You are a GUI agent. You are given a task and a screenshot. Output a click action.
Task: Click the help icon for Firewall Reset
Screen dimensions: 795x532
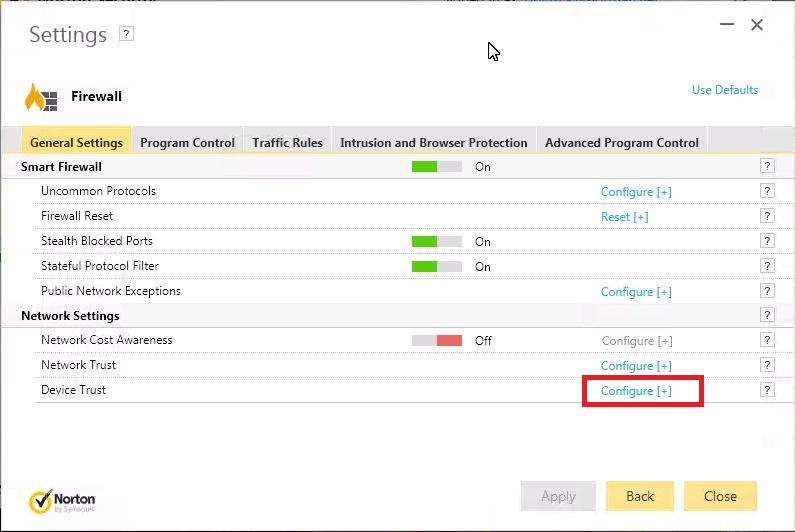click(x=767, y=216)
